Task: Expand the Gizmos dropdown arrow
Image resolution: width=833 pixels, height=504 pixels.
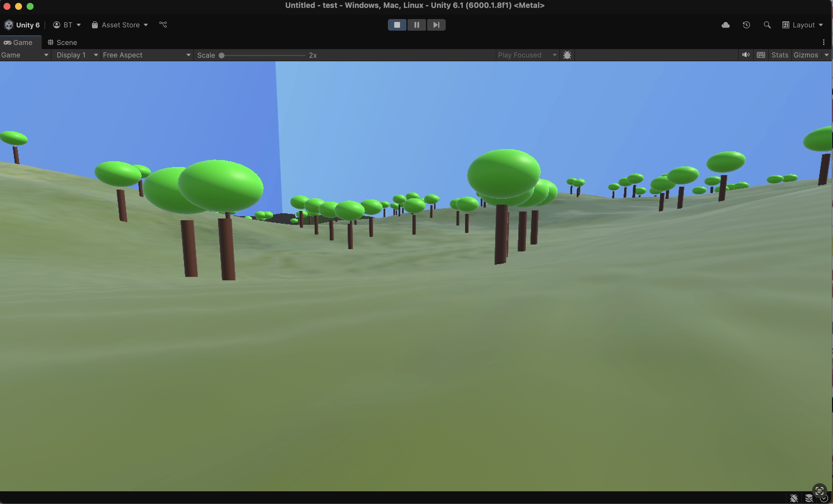Action: click(826, 55)
